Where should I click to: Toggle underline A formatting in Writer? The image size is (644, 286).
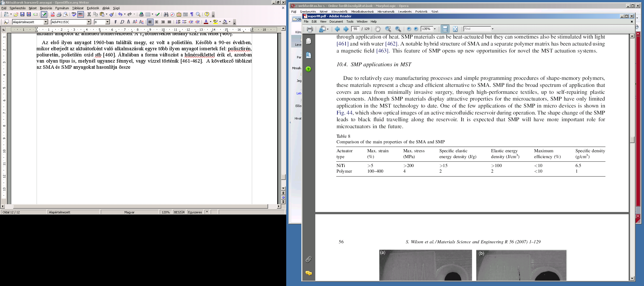pos(129,22)
